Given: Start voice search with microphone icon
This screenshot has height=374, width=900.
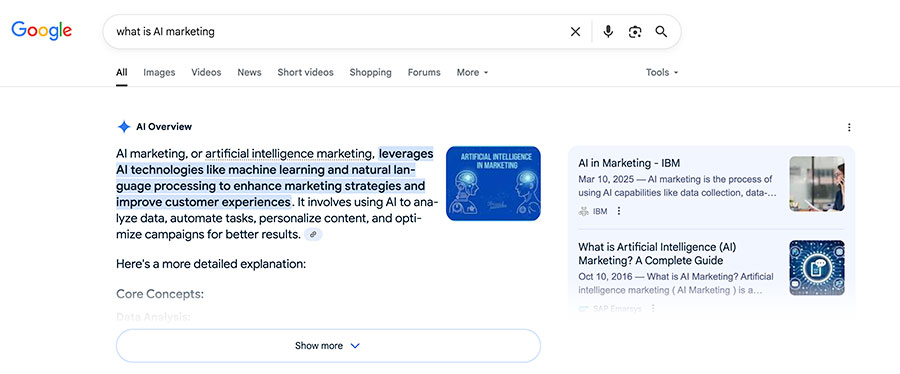Looking at the screenshot, I should (608, 32).
